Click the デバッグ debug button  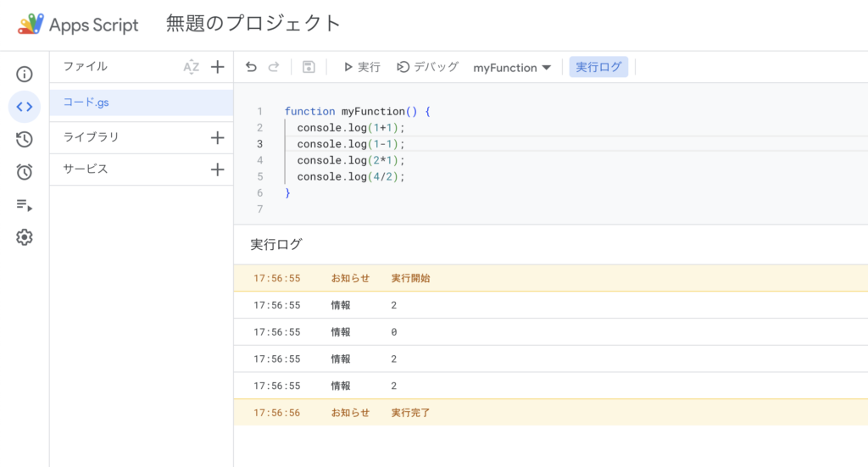[428, 67]
